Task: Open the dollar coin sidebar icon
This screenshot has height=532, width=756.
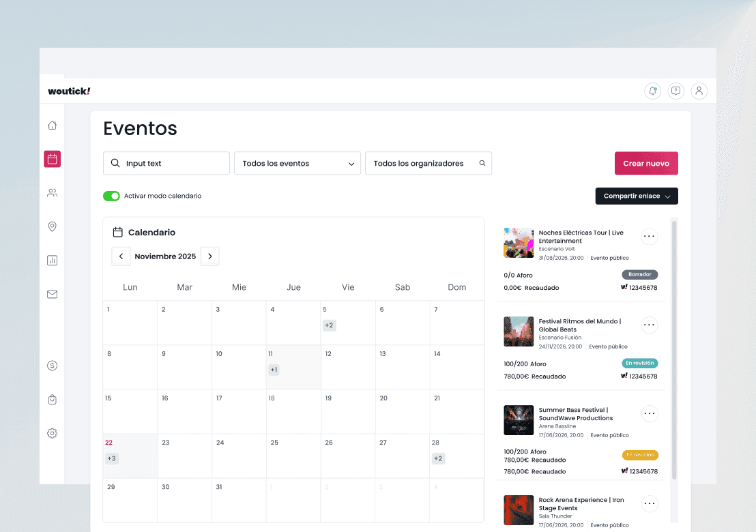Action: coord(52,366)
